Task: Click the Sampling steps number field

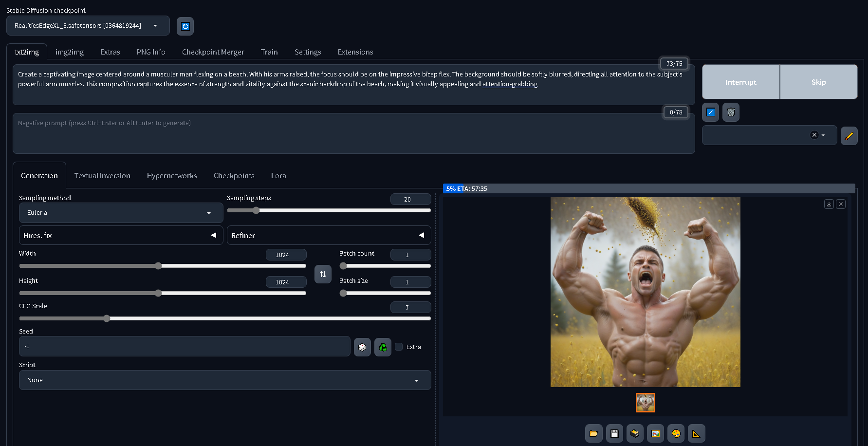Action: tap(410, 199)
